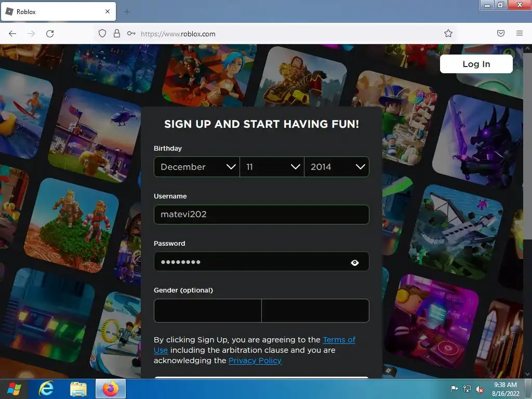Open the birthday day dropdown showing 11
The image size is (532, 399).
click(x=272, y=167)
